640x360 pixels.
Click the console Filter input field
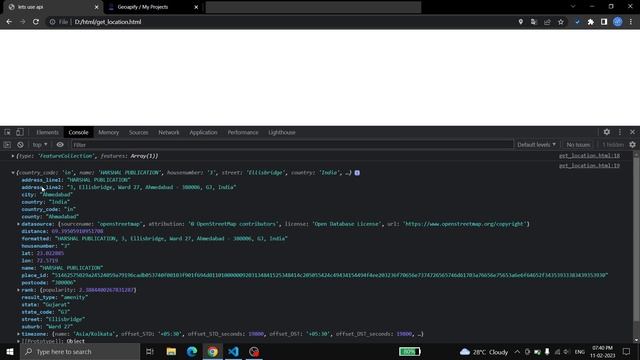pos(292,144)
